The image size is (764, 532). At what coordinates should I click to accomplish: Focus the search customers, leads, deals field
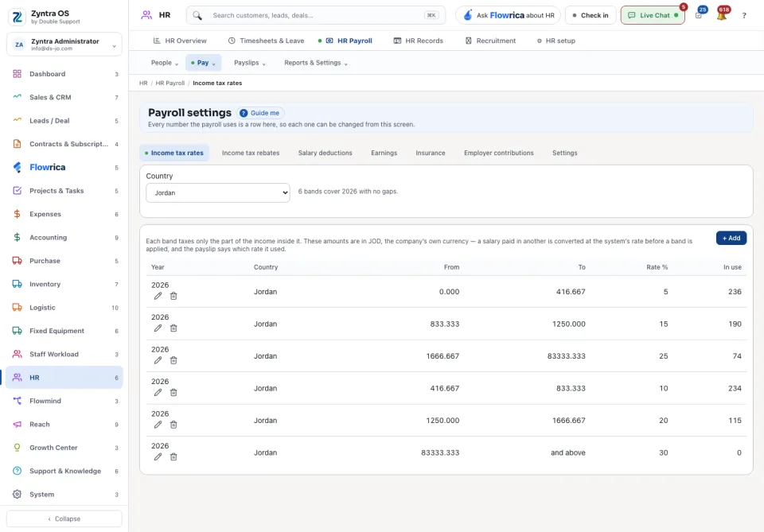point(316,16)
